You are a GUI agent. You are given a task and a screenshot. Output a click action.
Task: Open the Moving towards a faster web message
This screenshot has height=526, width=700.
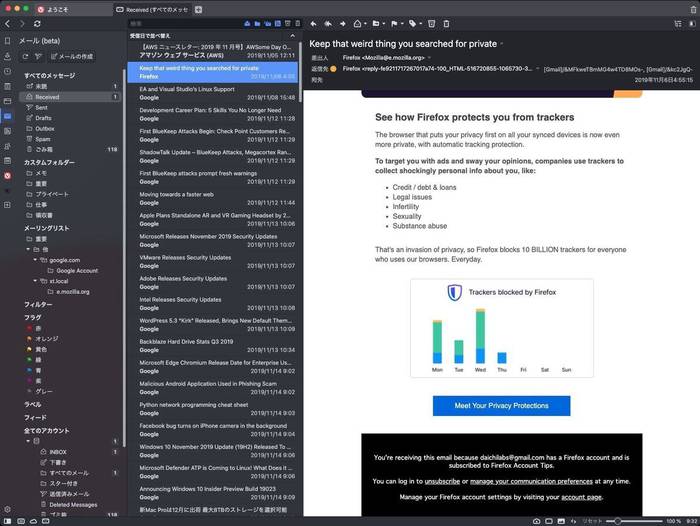click(214, 199)
